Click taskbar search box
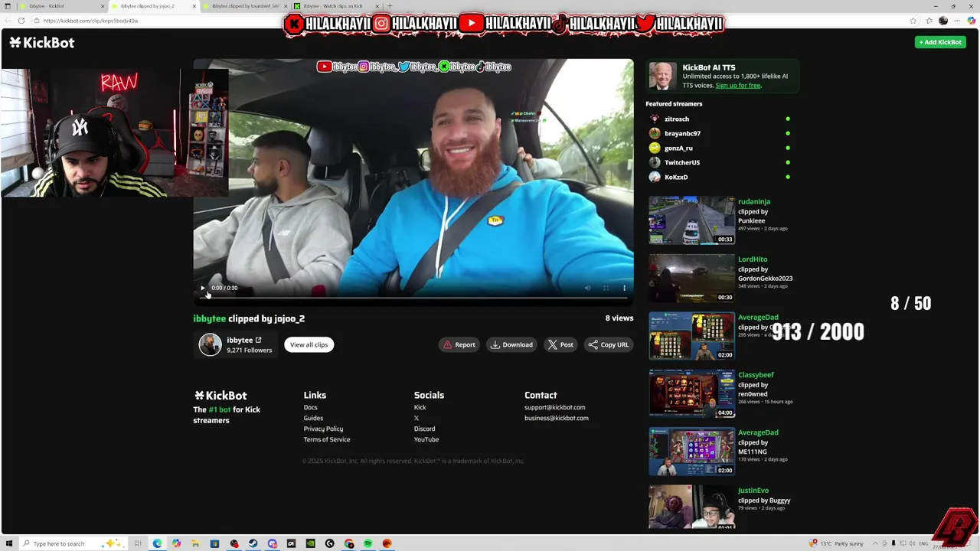This screenshot has width=980, height=551. 73,543
